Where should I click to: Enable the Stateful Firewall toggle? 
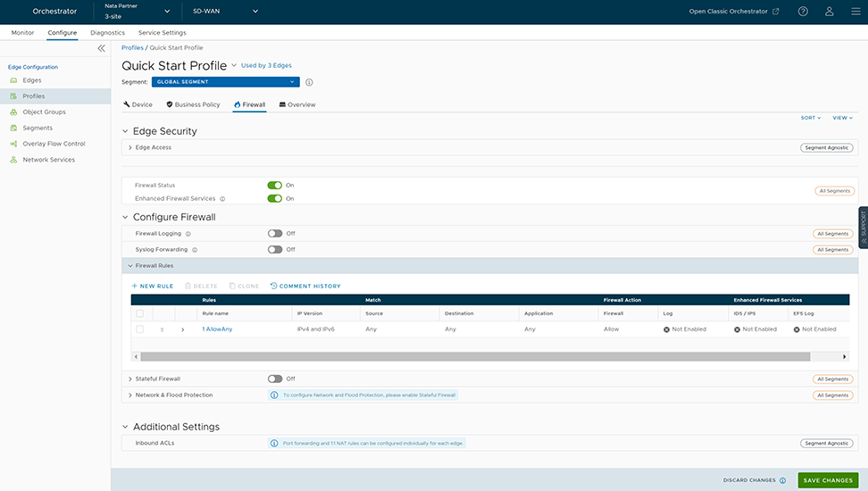(275, 379)
